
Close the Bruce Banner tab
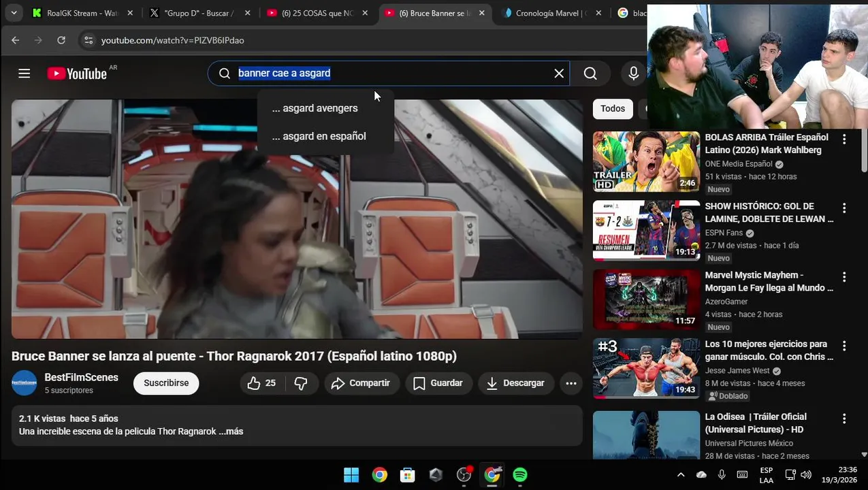[482, 13]
